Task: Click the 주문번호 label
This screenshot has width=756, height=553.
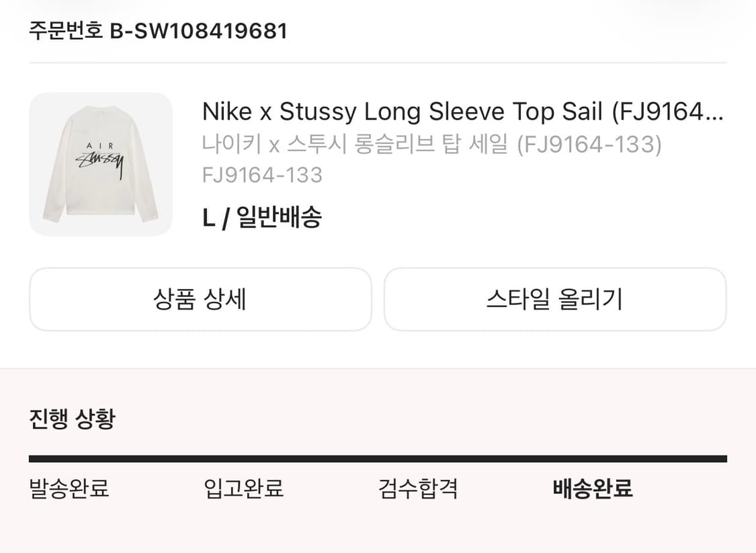Action: coord(65,31)
